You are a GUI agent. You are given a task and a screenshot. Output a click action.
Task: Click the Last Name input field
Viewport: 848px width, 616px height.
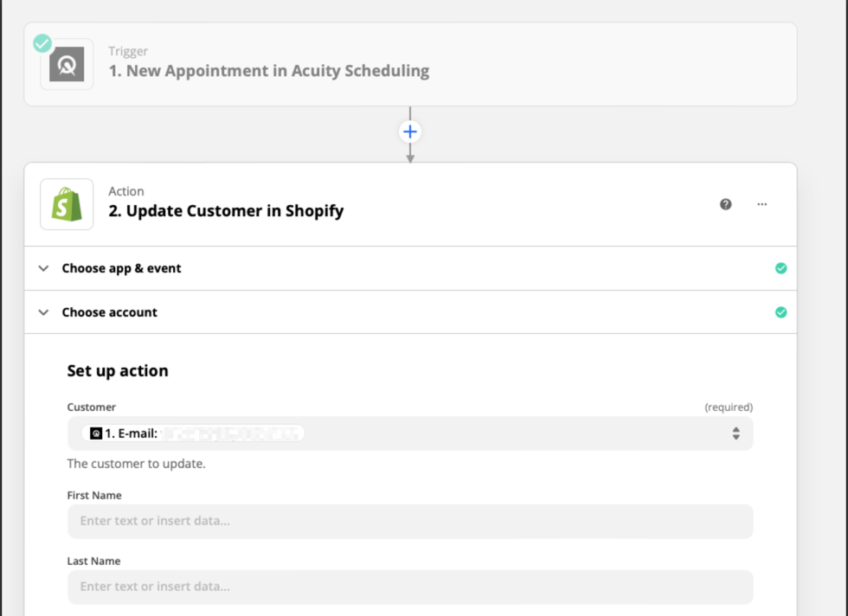410,587
